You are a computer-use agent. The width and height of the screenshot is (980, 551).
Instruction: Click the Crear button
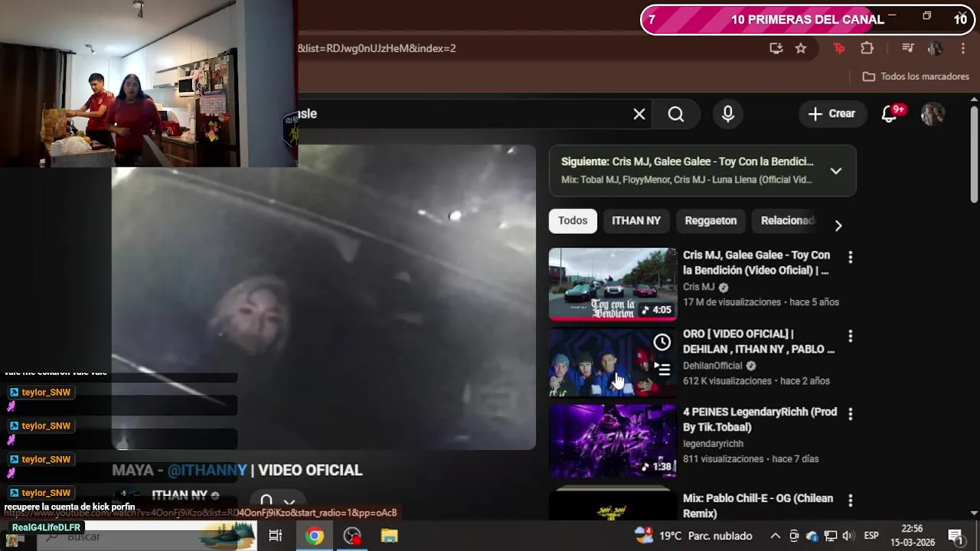831,114
